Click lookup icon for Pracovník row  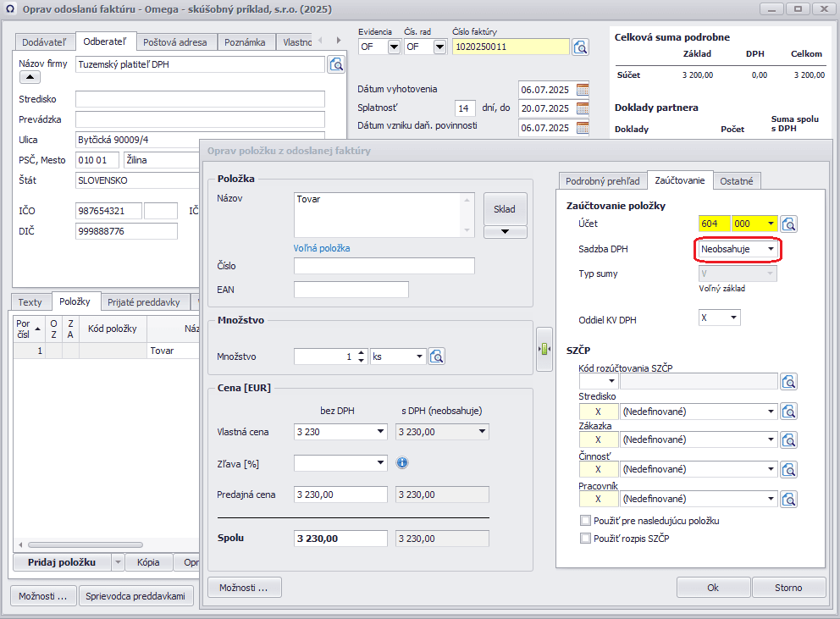point(789,498)
